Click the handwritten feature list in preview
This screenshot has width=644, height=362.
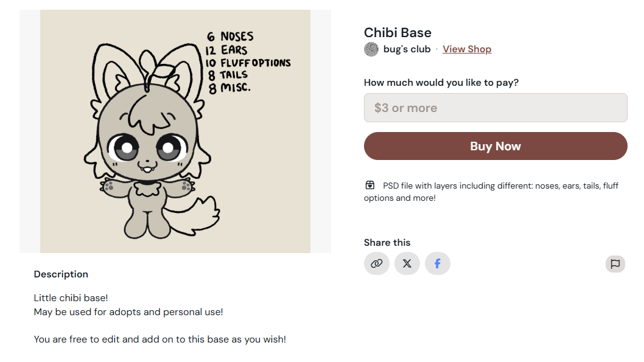tap(247, 62)
